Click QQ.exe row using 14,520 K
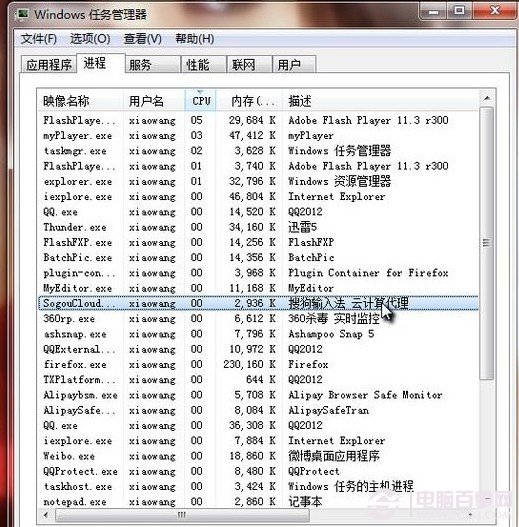This screenshot has width=519, height=527. tap(258, 212)
